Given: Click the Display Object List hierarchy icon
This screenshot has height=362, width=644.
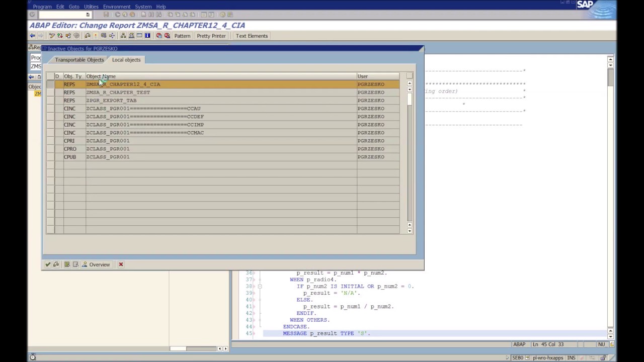Looking at the screenshot, I should point(123,36).
